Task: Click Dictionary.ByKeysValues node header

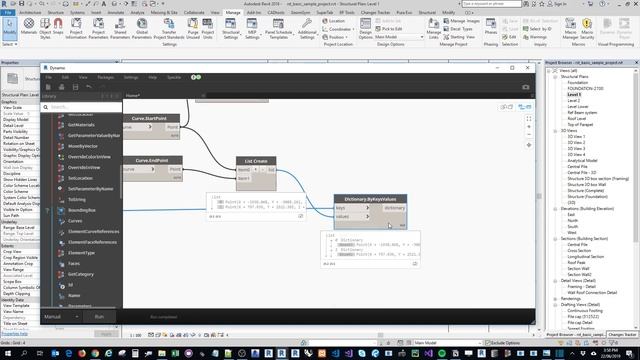Action: [370, 199]
